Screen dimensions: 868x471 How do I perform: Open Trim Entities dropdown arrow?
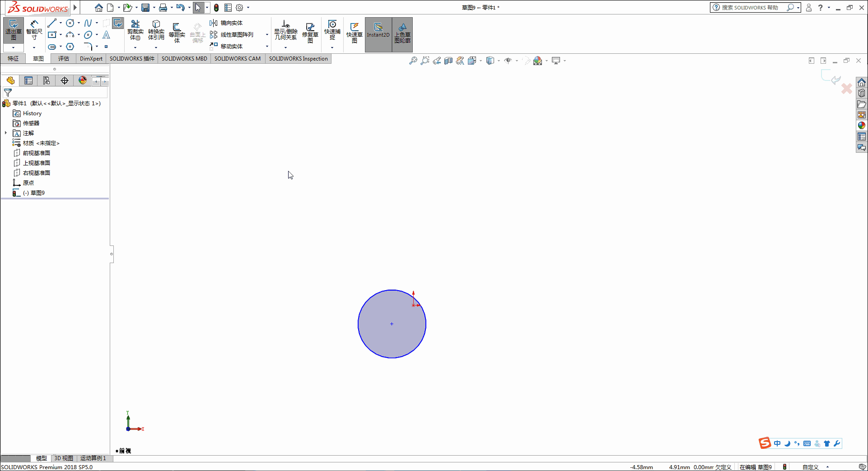tap(135, 47)
